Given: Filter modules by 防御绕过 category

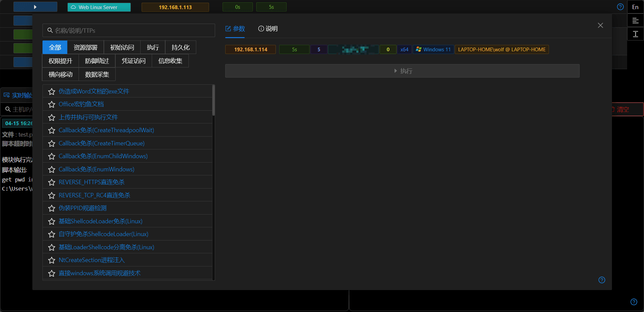Looking at the screenshot, I should 97,61.
